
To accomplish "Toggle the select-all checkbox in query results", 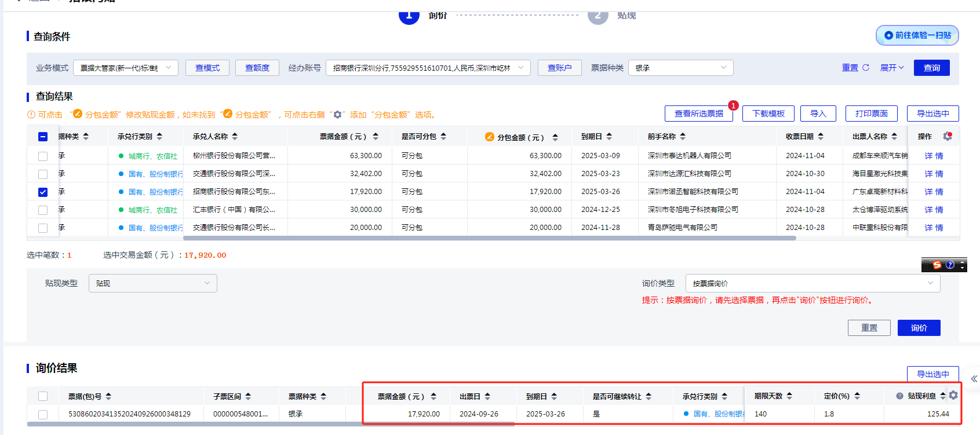I will (43, 137).
